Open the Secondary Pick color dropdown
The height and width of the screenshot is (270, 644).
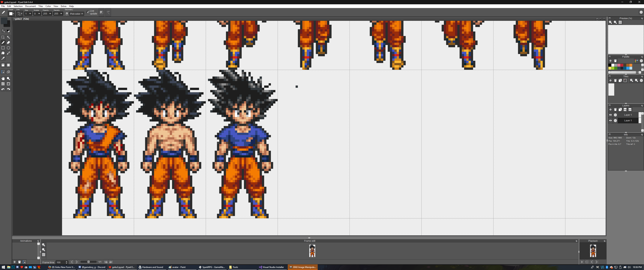tap(77, 14)
